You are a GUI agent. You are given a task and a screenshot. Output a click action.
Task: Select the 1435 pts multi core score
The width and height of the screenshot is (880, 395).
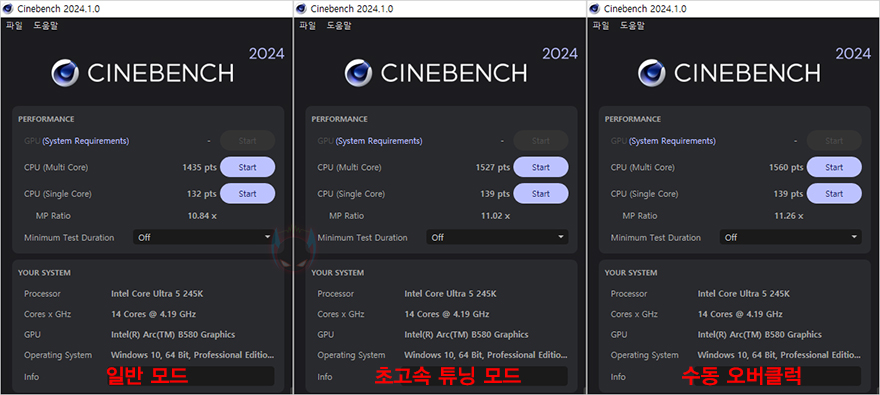(199, 167)
